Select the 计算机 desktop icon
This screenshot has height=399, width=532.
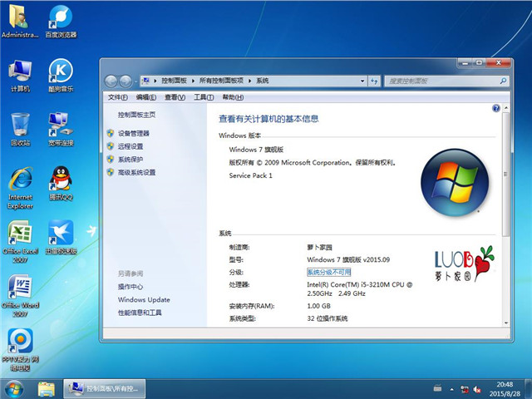[x=20, y=76]
